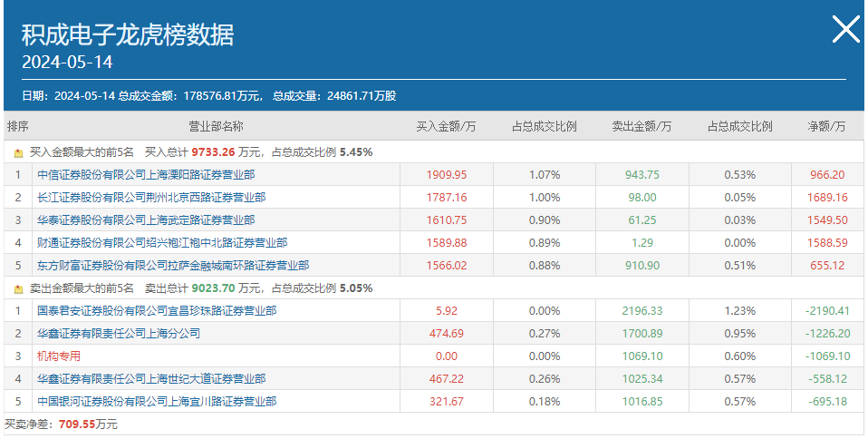
Task: Open 华鑫证券有限责任公司上海分公司 link
Action: click(x=119, y=334)
